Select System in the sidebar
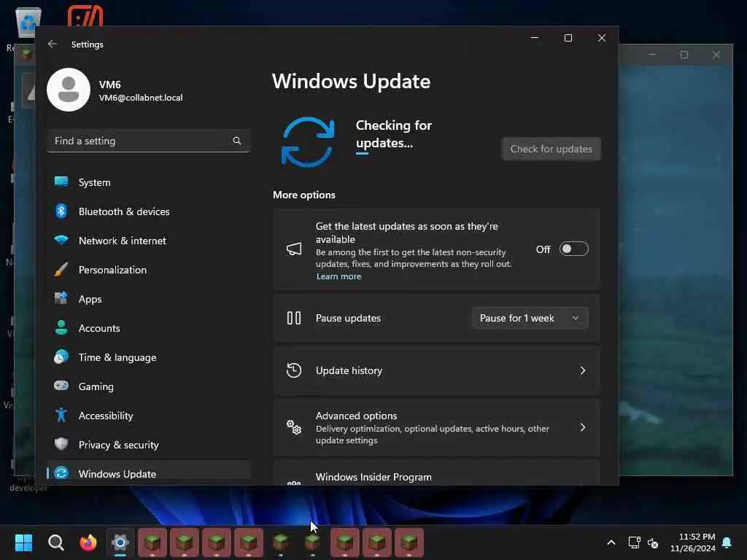The width and height of the screenshot is (747, 560). (x=148, y=182)
